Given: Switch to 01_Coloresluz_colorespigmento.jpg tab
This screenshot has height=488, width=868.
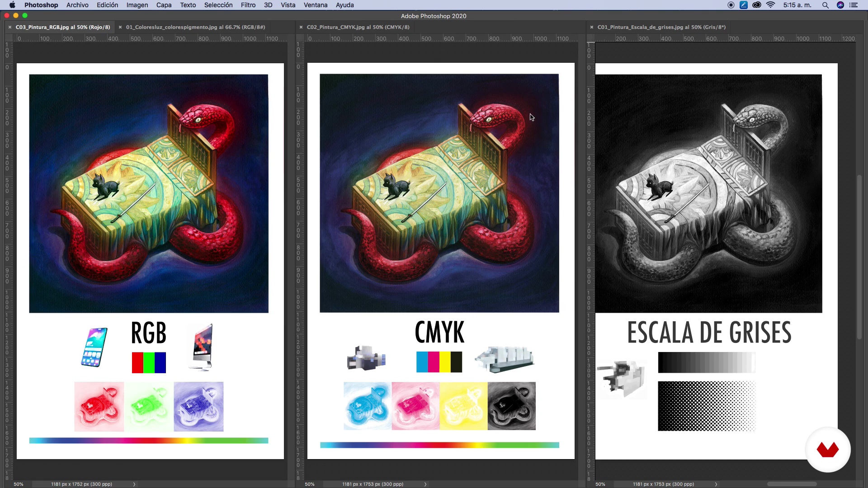Looking at the screenshot, I should tap(195, 27).
